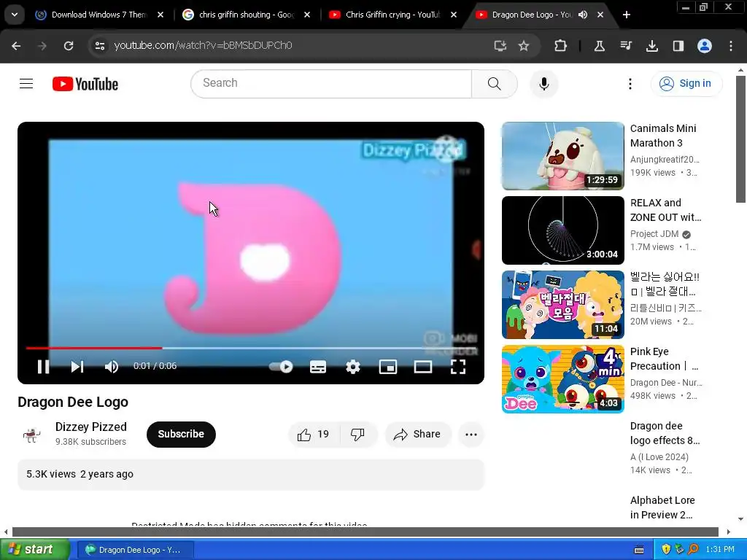
Task: Expand the 5.3K views description box
Action: point(251,474)
